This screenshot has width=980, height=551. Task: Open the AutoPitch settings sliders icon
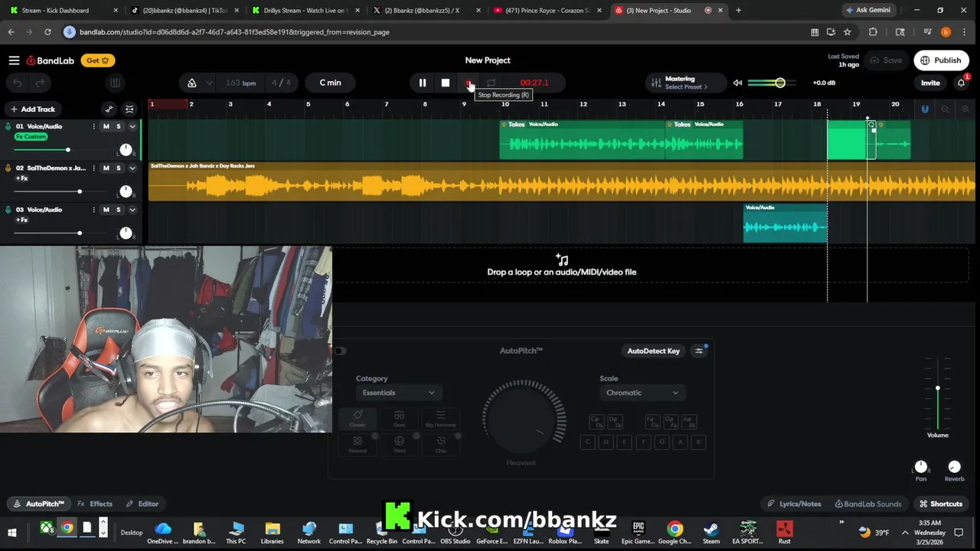[x=699, y=350]
